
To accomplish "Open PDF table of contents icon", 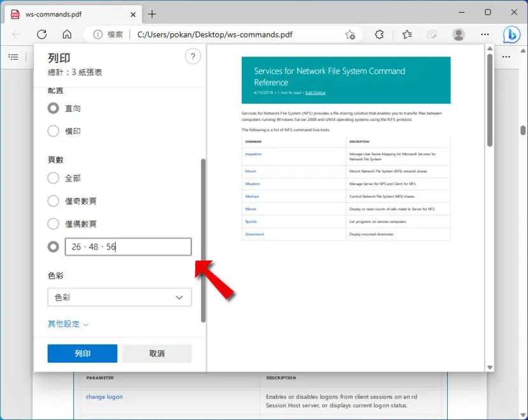I will tap(13, 57).
